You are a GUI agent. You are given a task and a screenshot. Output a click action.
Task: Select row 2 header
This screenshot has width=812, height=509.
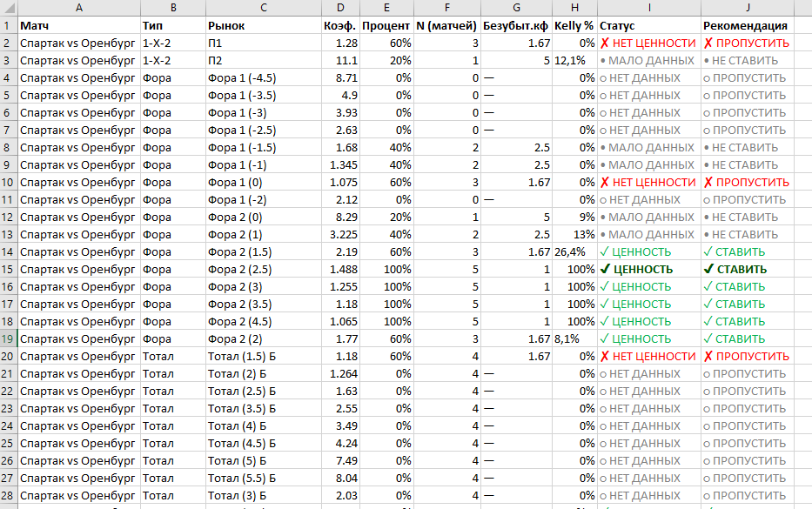click(9, 43)
